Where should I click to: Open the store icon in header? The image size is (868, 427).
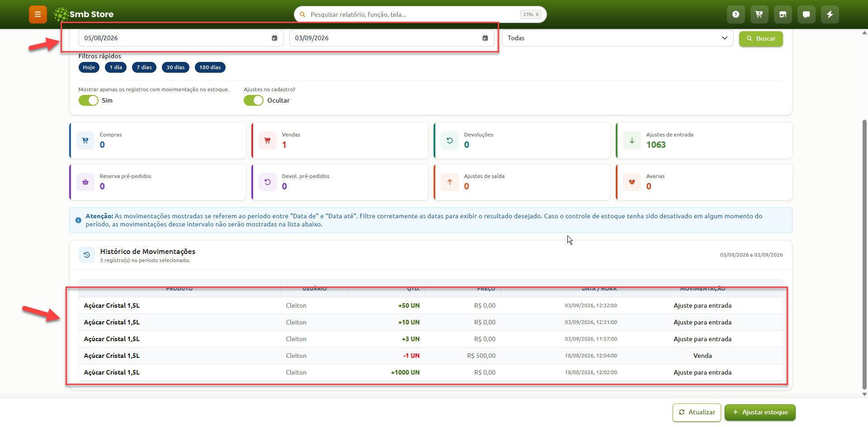point(783,14)
